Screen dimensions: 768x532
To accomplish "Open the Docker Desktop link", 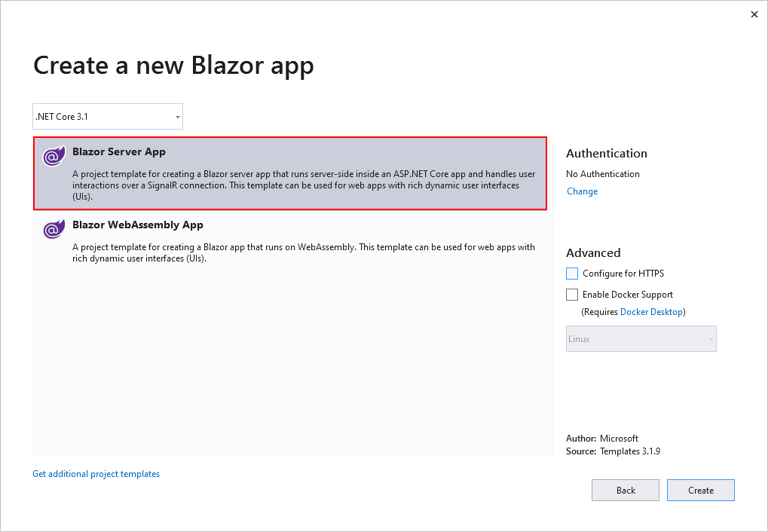I will tap(651, 312).
